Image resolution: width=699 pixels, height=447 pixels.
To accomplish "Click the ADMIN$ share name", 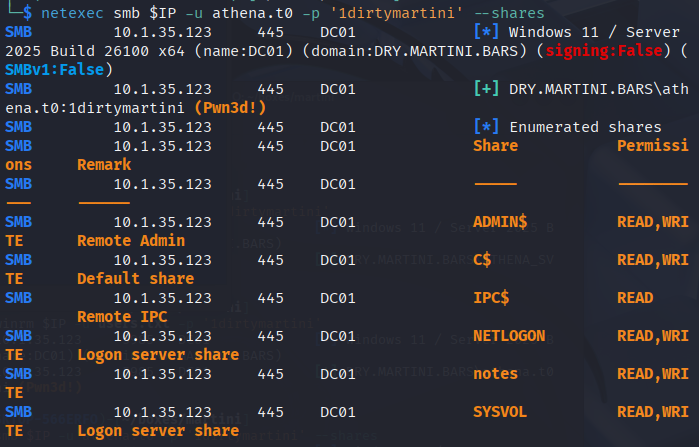I will coord(500,221).
